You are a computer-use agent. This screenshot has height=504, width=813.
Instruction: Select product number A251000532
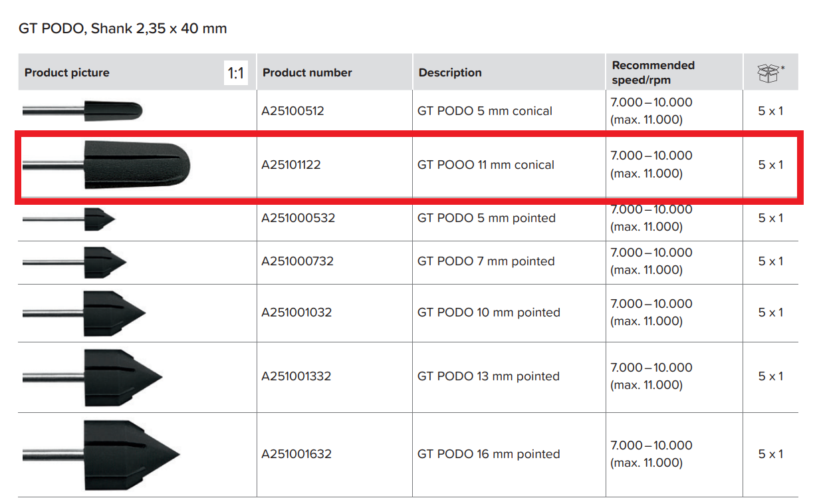pyautogui.click(x=298, y=218)
